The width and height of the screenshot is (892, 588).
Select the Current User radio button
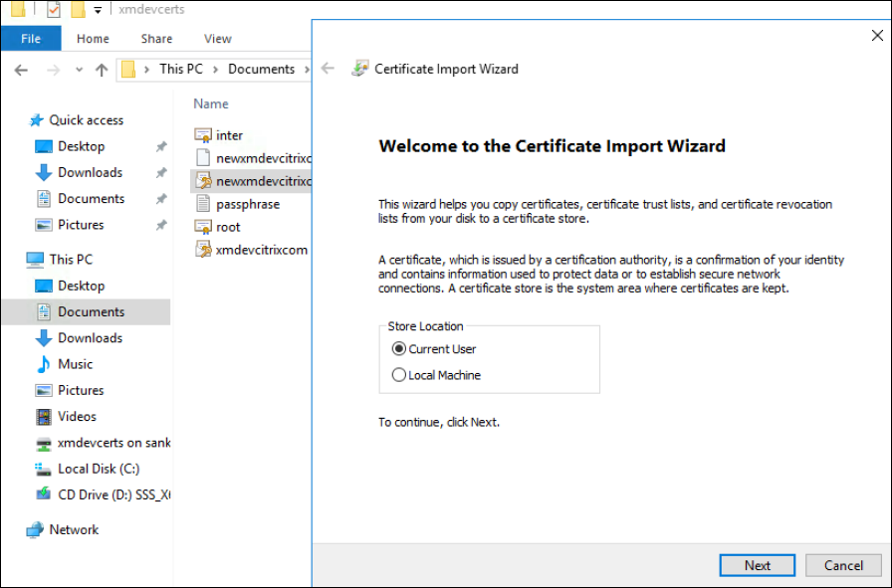tap(399, 349)
